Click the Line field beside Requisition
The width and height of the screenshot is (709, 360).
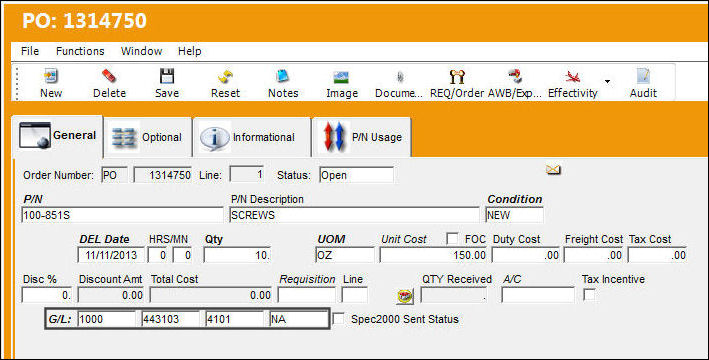coord(354,295)
